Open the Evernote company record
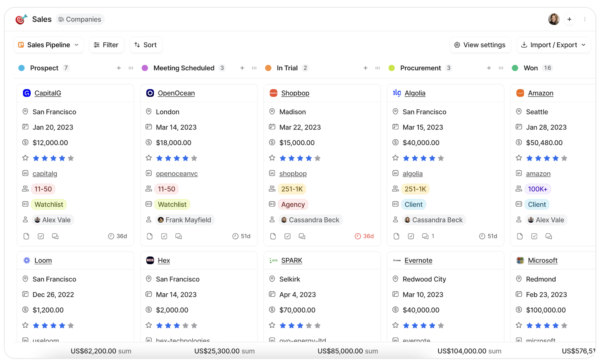The image size is (602, 364). click(418, 260)
